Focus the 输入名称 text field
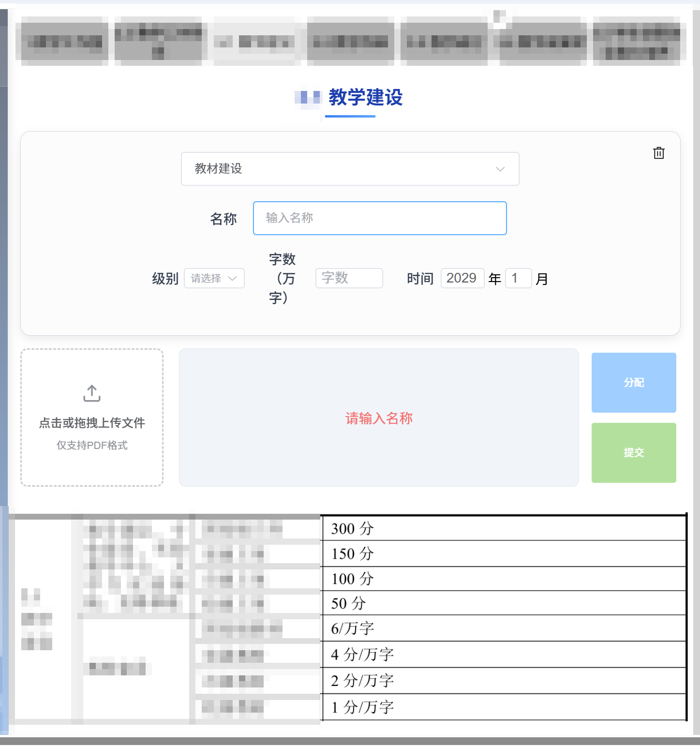The height and width of the screenshot is (746, 700). pyautogui.click(x=379, y=218)
